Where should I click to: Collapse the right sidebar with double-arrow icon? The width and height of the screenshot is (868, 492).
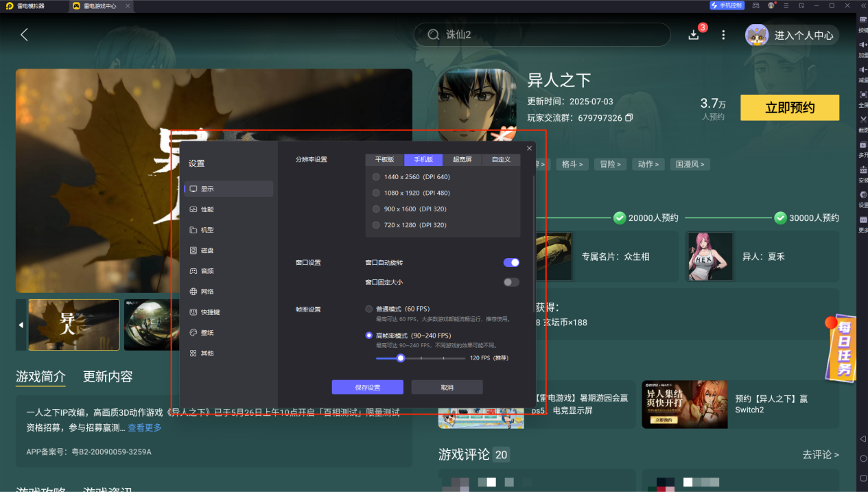pos(863,5)
